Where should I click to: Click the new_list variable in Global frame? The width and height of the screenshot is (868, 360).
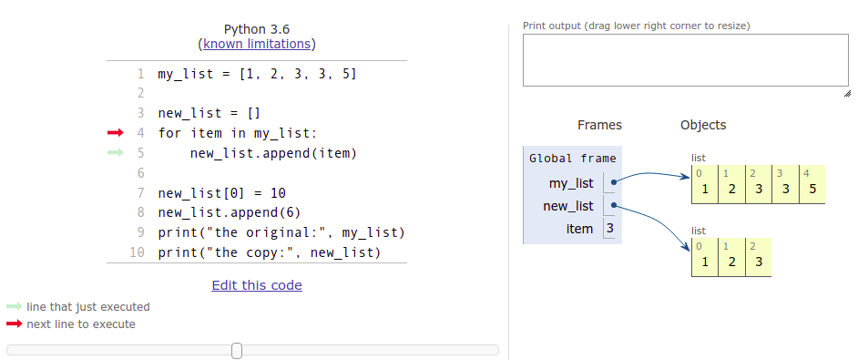(568, 206)
